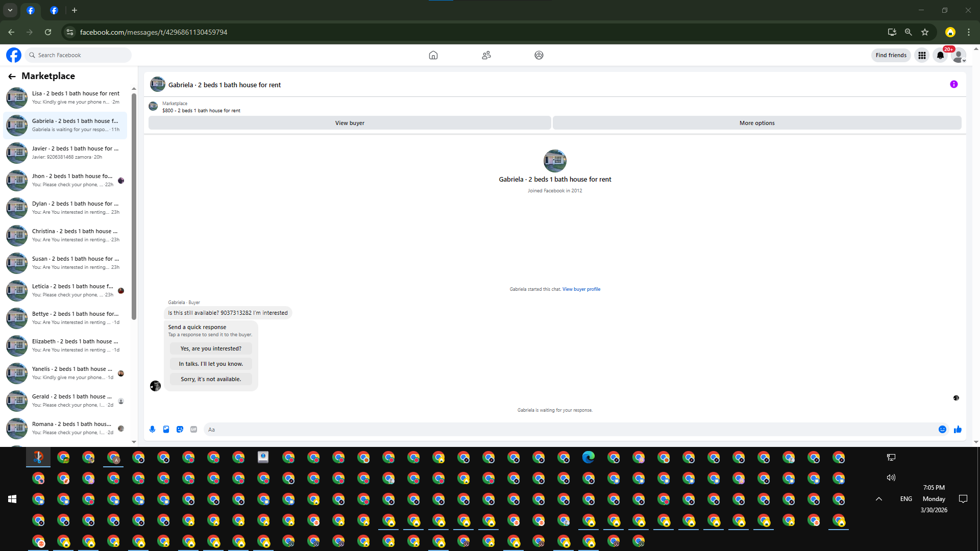The width and height of the screenshot is (980, 551).
Task: Send a thumbs-up like
Action: pyautogui.click(x=958, y=430)
